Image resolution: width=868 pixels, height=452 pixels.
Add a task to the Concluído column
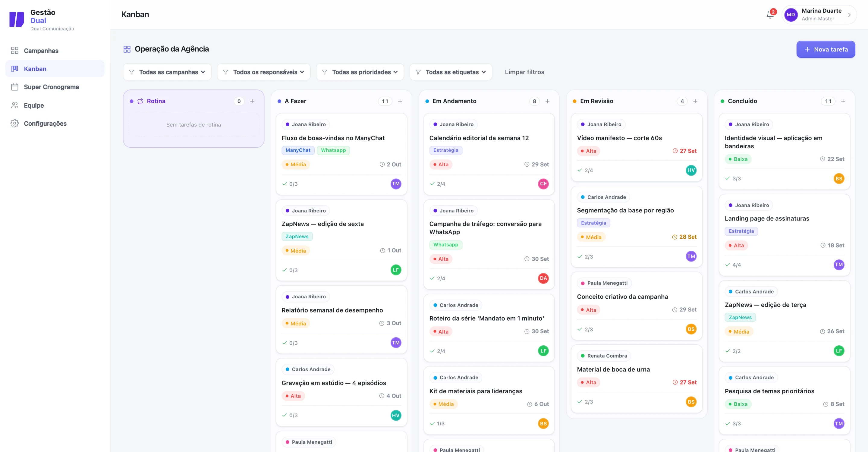(x=843, y=101)
